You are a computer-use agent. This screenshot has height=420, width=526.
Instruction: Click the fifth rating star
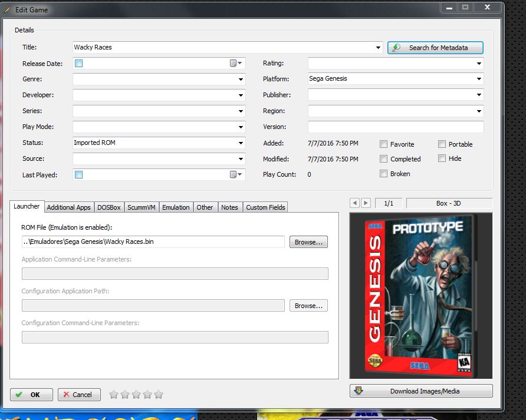[159, 395]
